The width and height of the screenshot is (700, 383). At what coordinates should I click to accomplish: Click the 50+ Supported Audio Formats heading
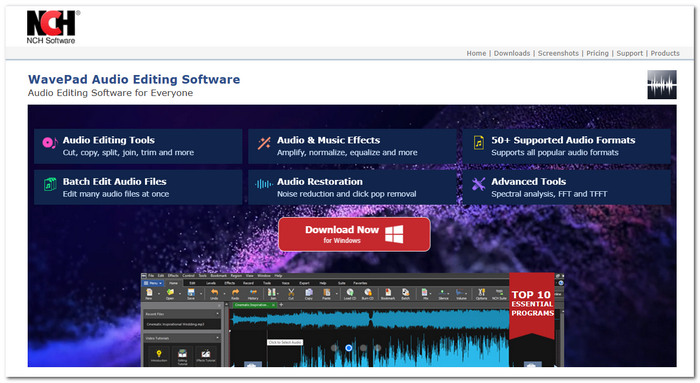click(563, 140)
